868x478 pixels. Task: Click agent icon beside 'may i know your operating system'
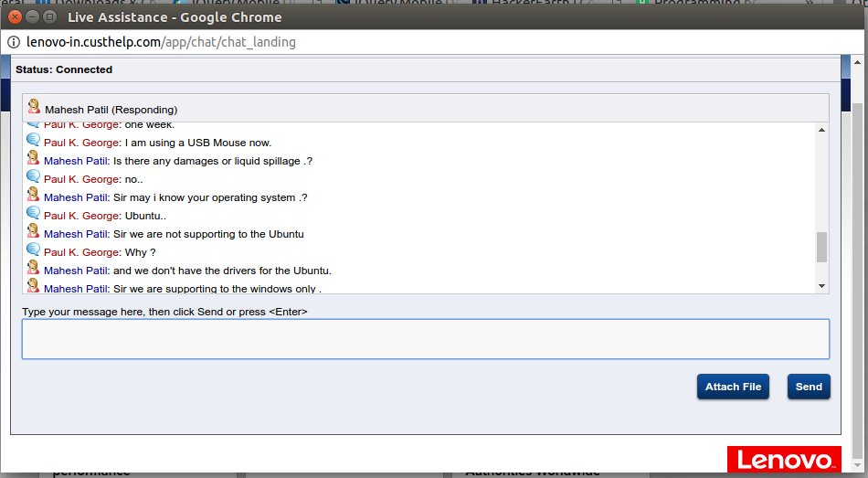click(x=33, y=195)
